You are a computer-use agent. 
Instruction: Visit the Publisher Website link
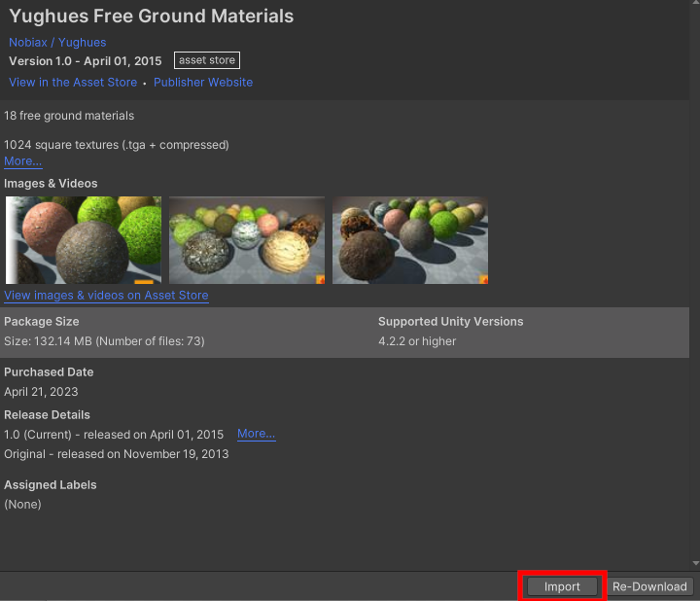[203, 82]
